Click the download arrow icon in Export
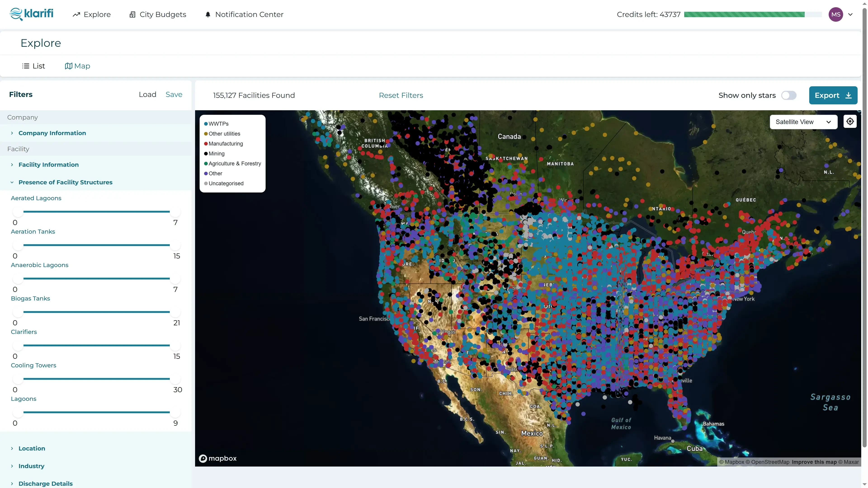This screenshot has width=868, height=488. coord(849,95)
